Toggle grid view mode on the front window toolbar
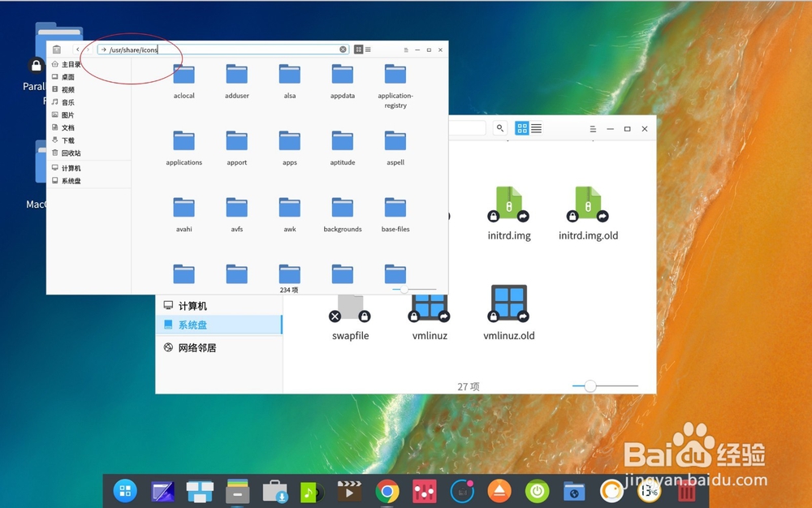The image size is (812, 508). (x=359, y=50)
